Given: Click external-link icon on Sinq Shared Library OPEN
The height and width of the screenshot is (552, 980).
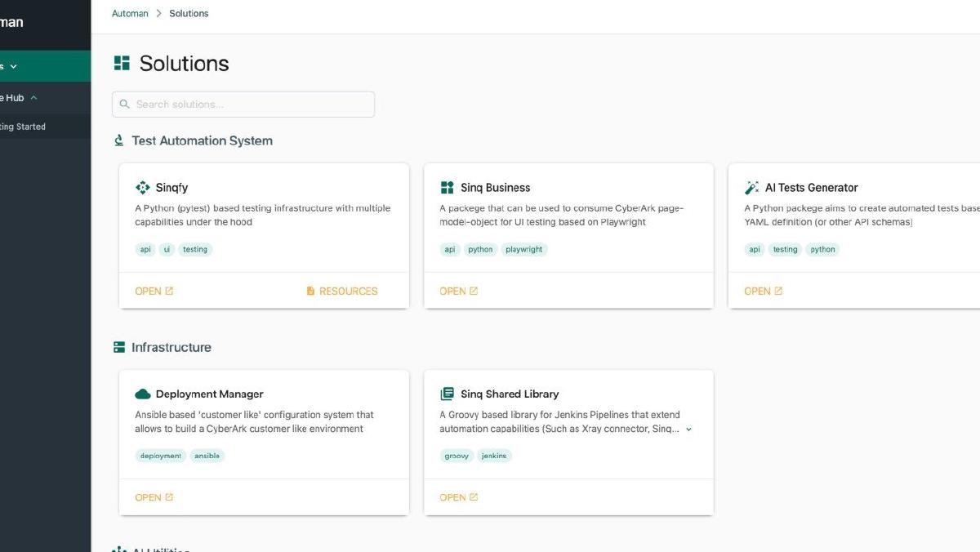Looking at the screenshot, I should click(x=474, y=497).
